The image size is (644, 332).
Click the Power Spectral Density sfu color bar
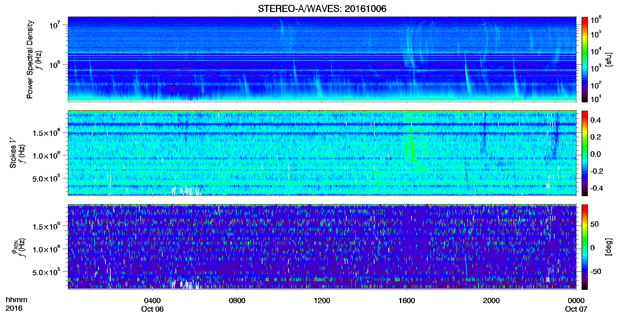pos(585,59)
